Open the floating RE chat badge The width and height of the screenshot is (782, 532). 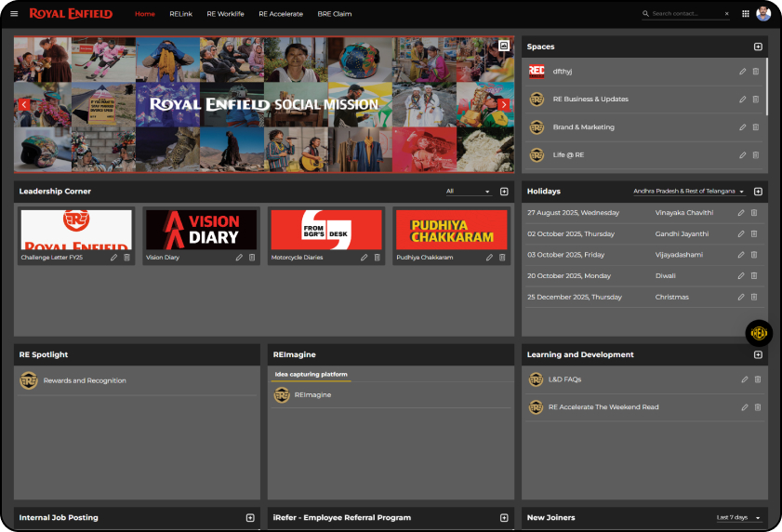coord(759,333)
